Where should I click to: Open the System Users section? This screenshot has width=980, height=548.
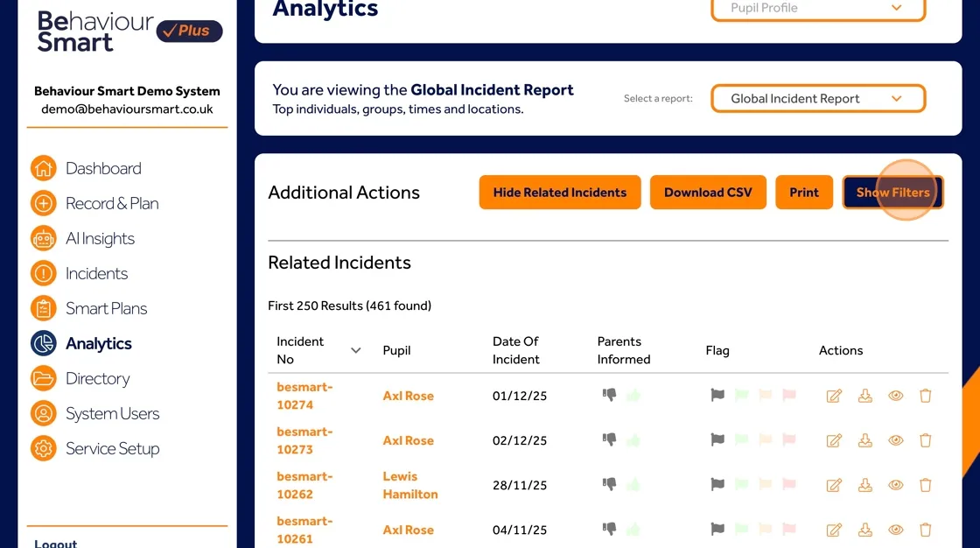[43, 413]
